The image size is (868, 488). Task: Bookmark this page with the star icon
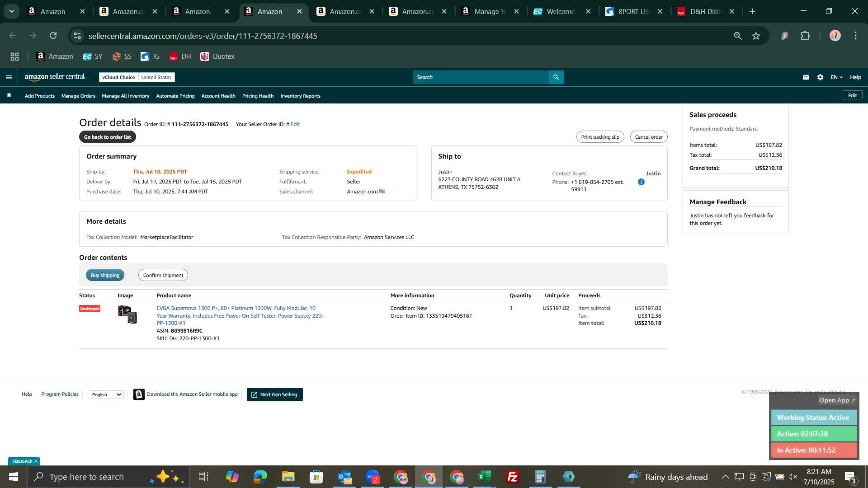(x=756, y=36)
